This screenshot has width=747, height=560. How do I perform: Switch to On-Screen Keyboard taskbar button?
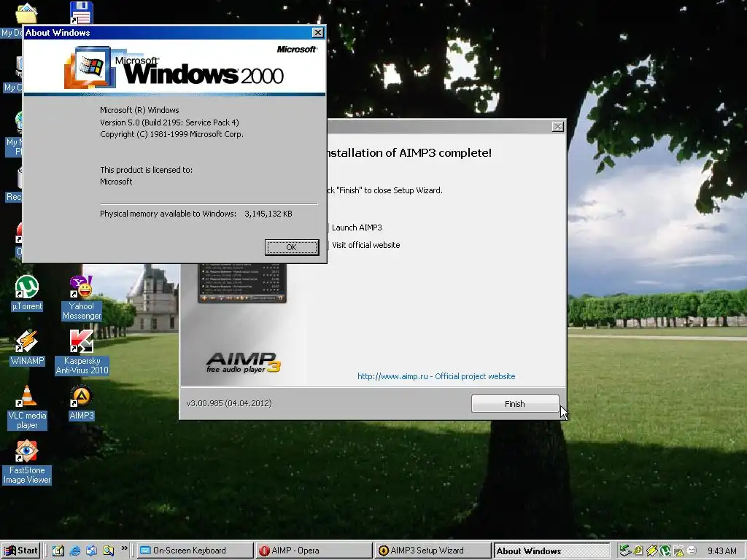(196, 551)
